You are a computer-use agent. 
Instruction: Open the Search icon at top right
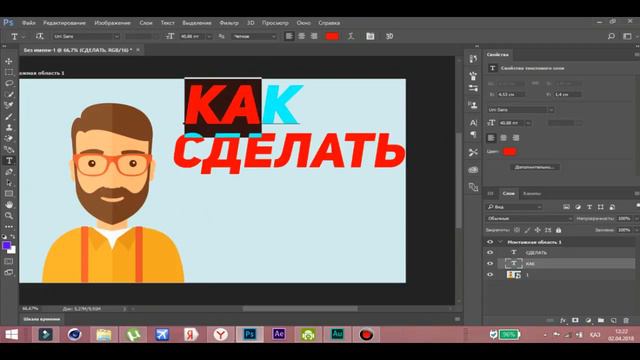pos(611,36)
